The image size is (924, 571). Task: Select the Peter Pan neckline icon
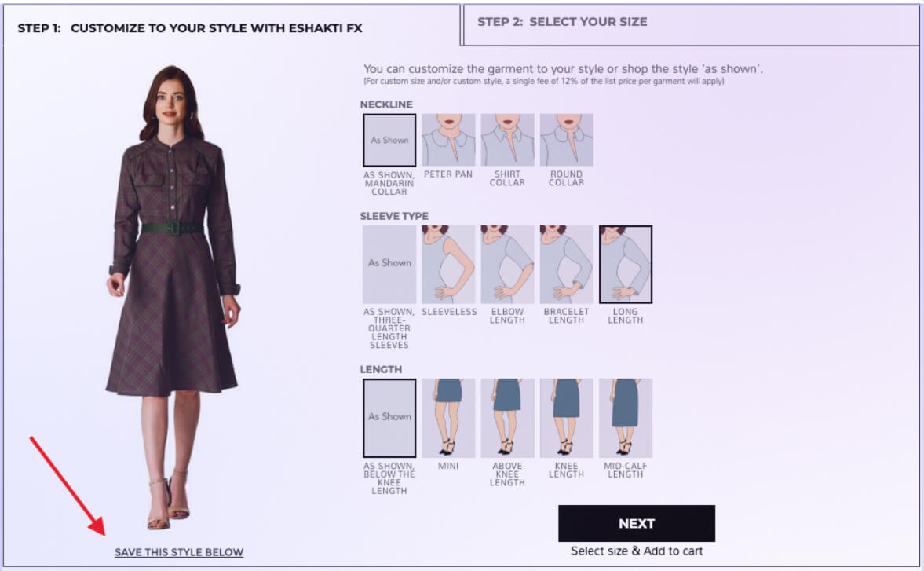click(x=448, y=141)
